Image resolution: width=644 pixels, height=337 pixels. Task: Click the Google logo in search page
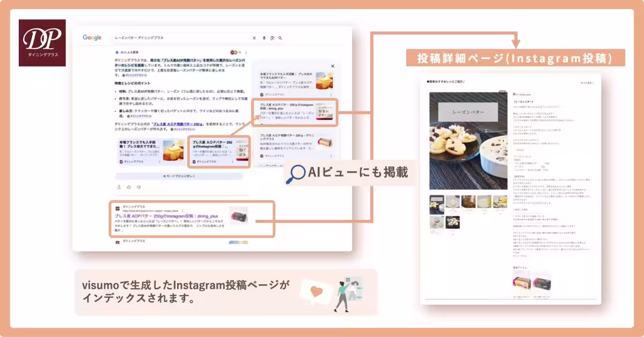click(92, 38)
